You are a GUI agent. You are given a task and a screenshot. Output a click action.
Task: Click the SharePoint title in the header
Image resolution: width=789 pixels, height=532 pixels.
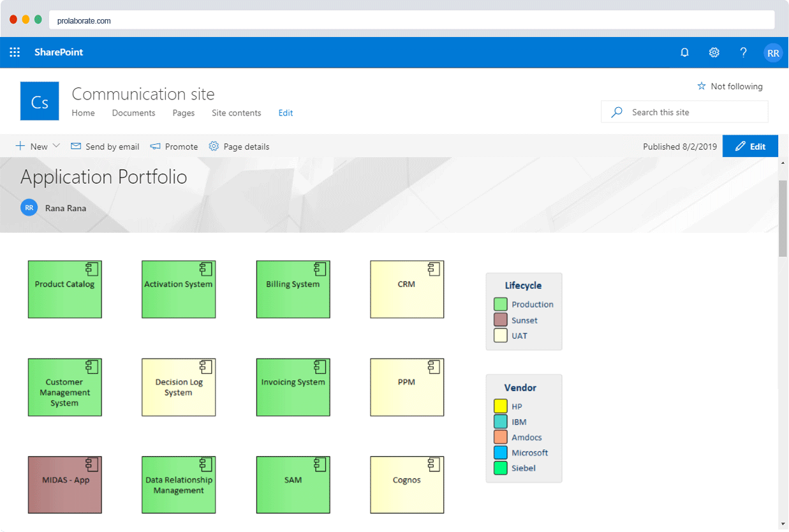[59, 52]
